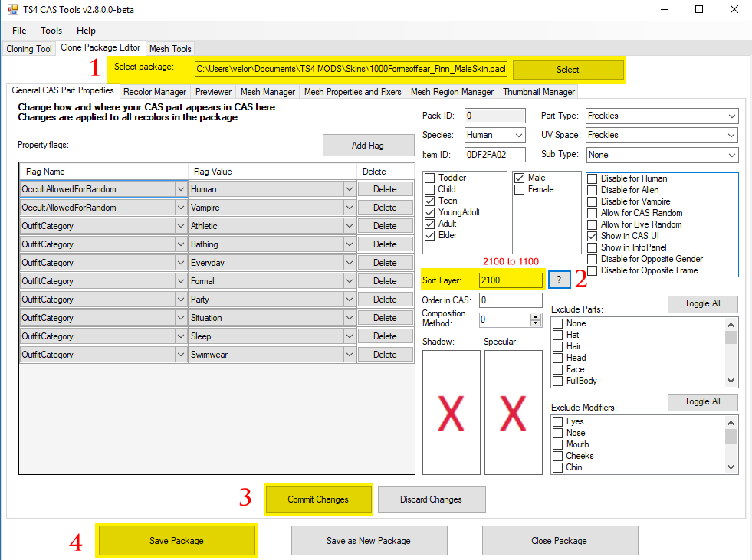Uncheck the Elder age checkbox
Viewport: 752px width, 560px height.
pos(430,235)
